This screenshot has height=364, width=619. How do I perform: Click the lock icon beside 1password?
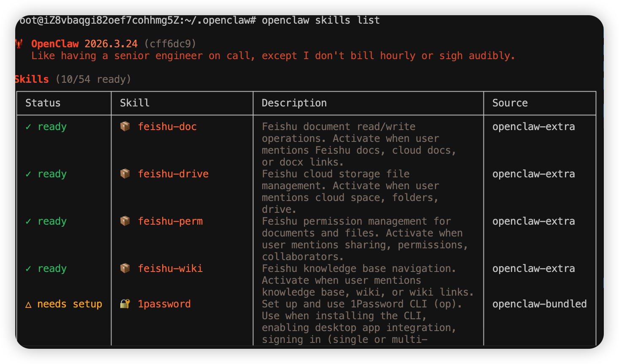[125, 304]
